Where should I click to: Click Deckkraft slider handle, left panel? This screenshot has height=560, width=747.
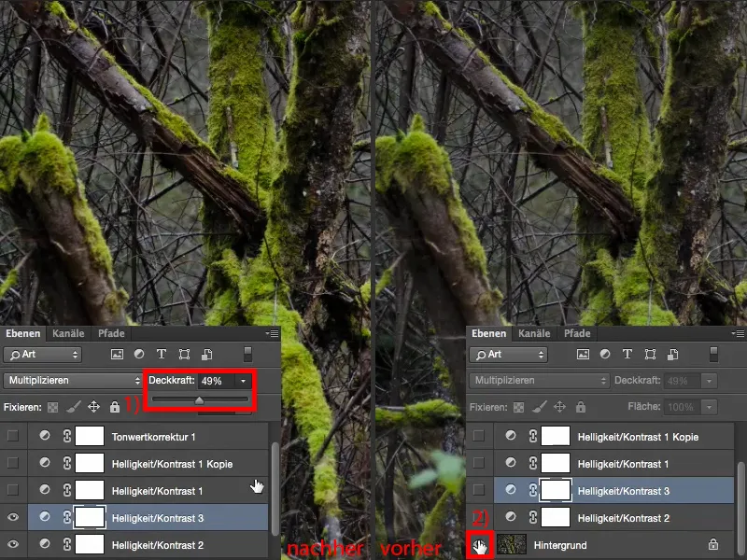pyautogui.click(x=199, y=400)
